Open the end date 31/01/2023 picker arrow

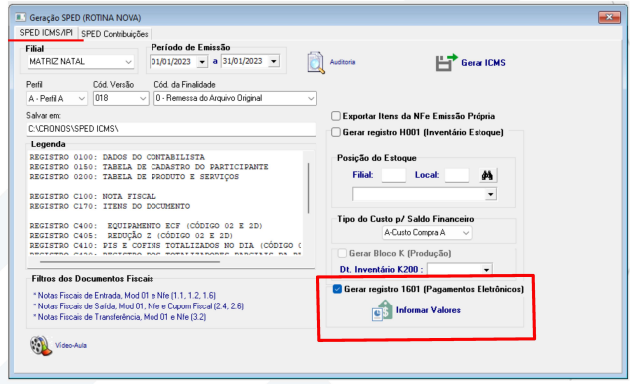(x=274, y=61)
